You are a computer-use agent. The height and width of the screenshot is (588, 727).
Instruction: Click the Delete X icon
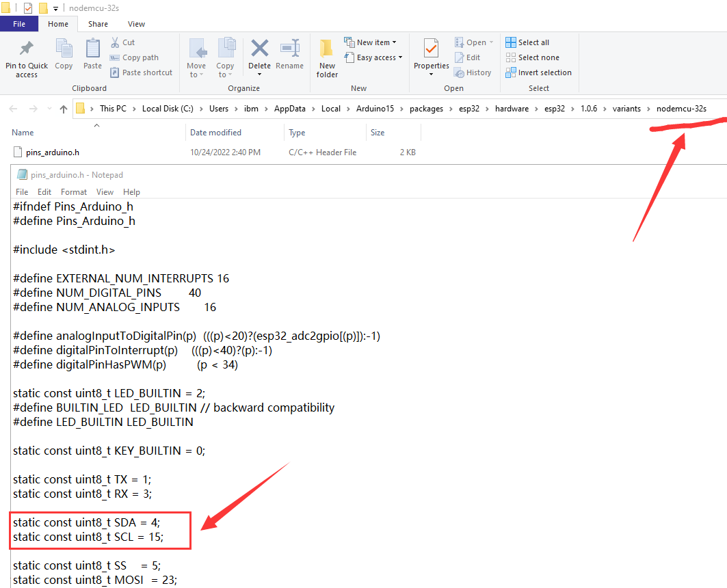click(x=259, y=49)
